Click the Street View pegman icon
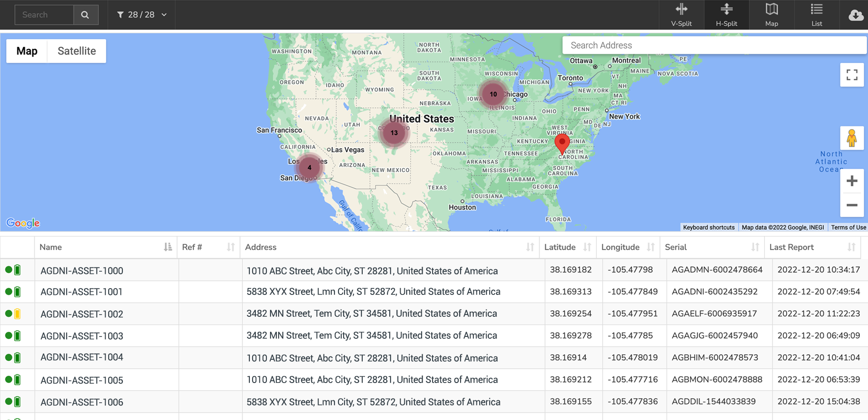The height and width of the screenshot is (420, 868). point(852,138)
